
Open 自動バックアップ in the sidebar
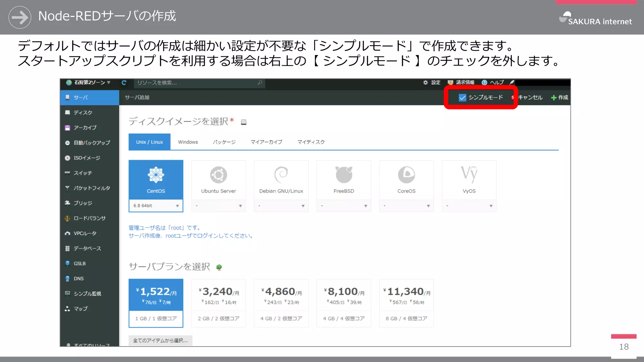[x=90, y=143]
